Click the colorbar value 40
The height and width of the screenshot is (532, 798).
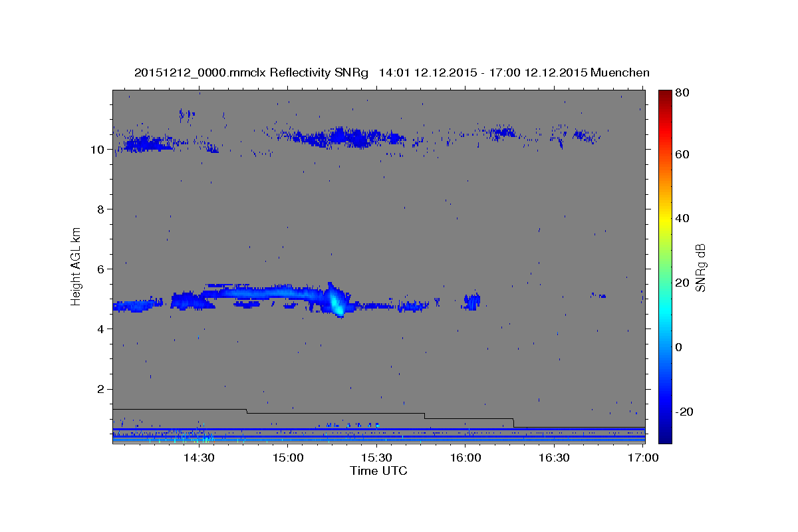pos(682,218)
